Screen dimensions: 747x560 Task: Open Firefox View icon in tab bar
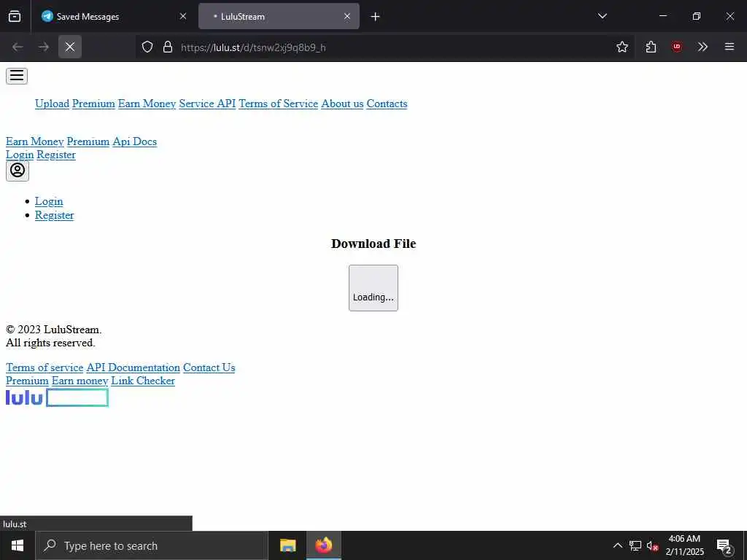(15, 16)
